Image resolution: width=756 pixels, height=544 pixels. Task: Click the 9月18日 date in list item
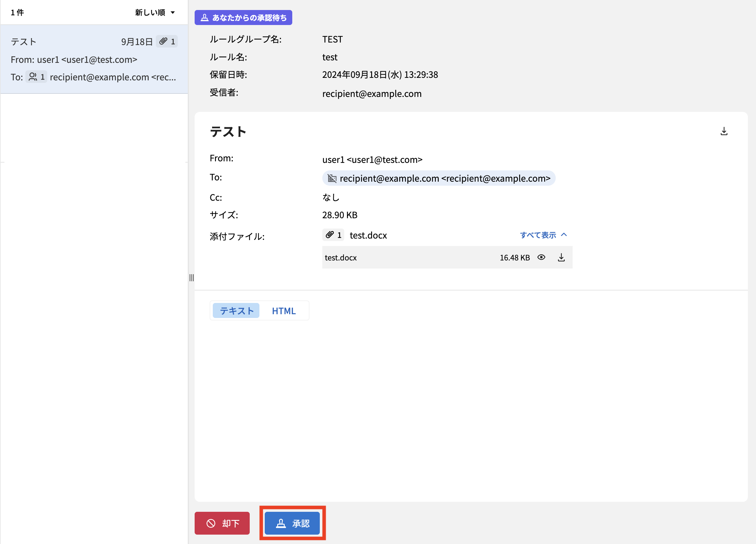click(x=137, y=42)
